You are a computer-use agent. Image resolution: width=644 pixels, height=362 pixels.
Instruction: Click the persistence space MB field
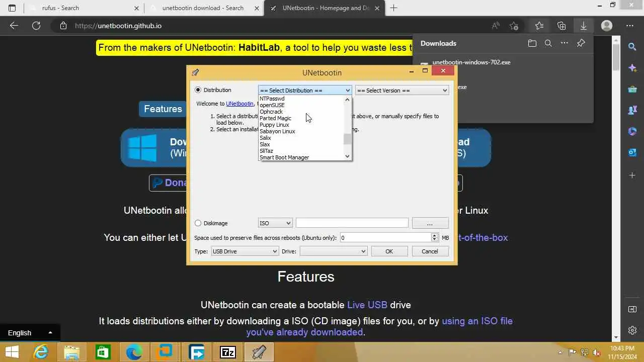(x=385, y=238)
